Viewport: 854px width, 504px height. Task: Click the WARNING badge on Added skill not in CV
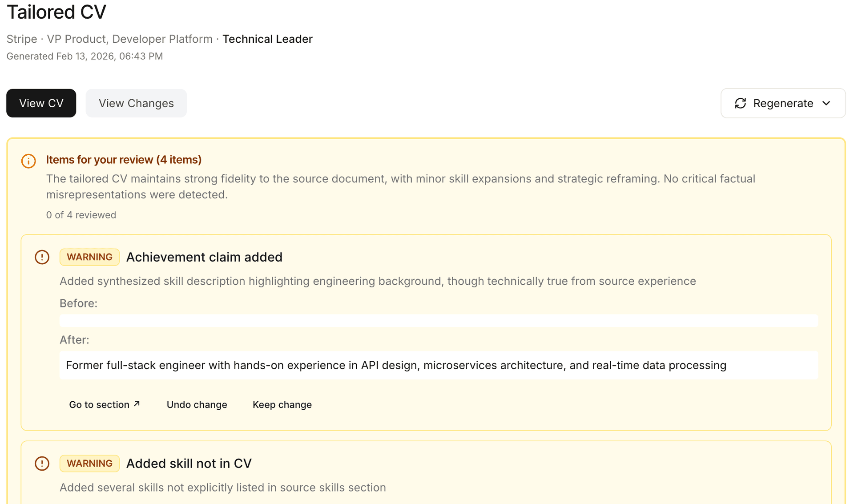[89, 463]
